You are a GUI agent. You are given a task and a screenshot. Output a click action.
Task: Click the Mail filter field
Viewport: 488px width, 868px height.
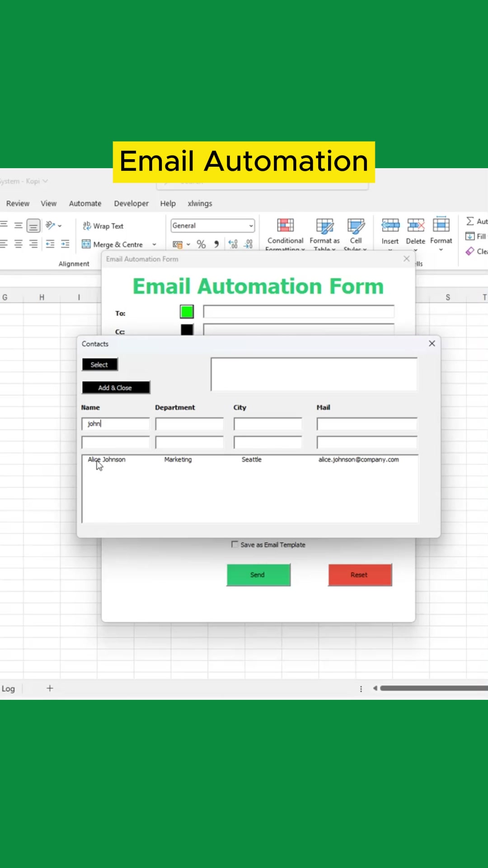367,424
